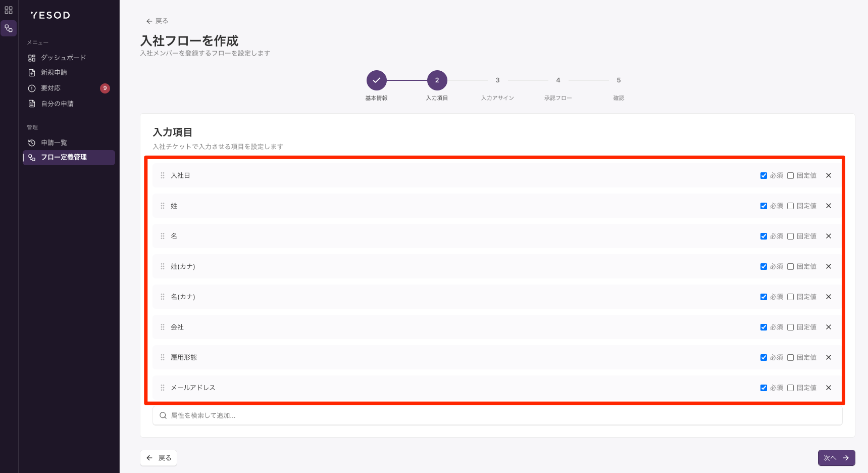Click the drag handle next to 会社
The height and width of the screenshot is (473, 868).
163,327
